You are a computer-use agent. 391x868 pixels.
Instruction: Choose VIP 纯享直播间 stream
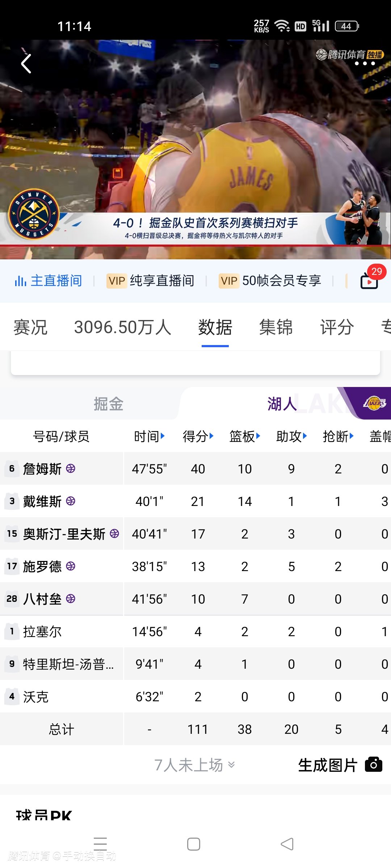coord(151,281)
